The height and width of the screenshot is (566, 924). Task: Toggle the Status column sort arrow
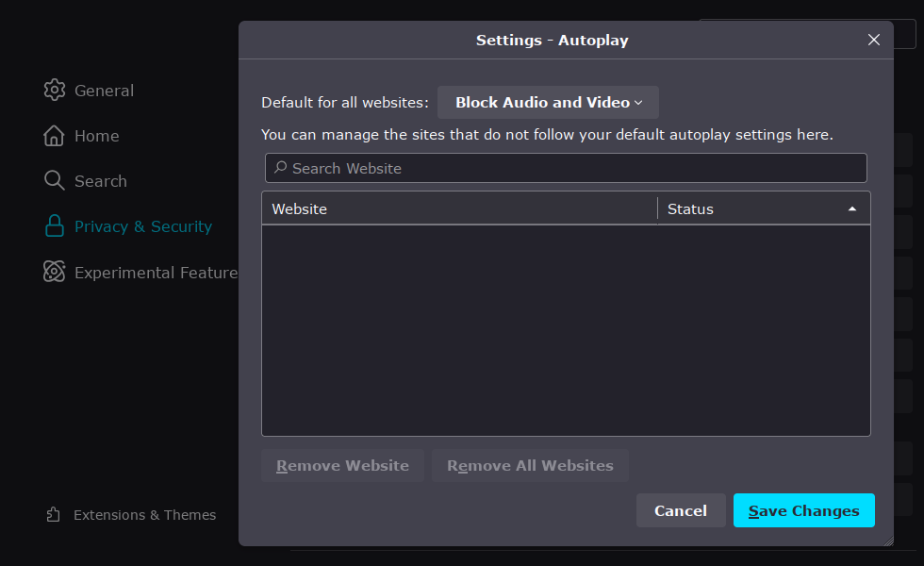pos(852,209)
